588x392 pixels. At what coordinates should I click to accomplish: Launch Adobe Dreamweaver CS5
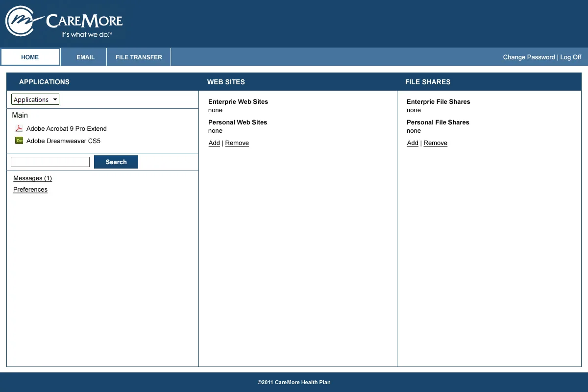[63, 141]
